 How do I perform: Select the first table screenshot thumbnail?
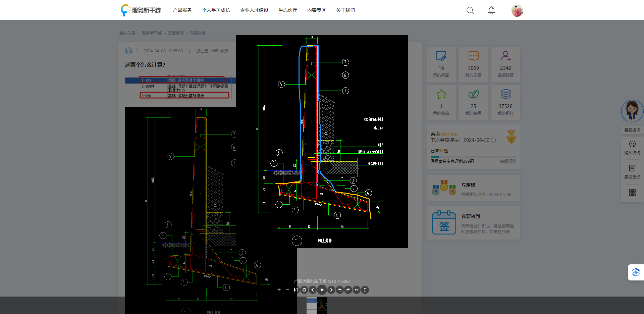312,305
